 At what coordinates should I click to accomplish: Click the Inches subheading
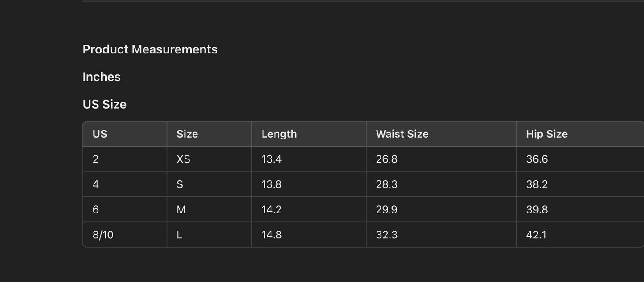point(102,77)
